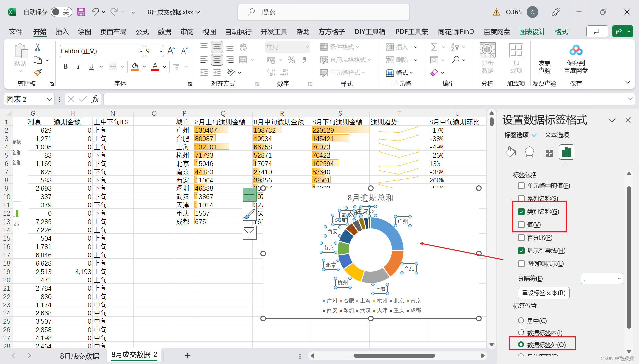Viewport: 639px width, 364px height.
Task: Click the Format cells (格式) button
Action: pyautogui.click(x=400, y=72)
